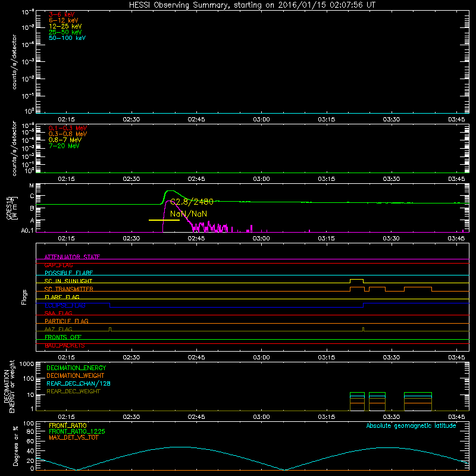Click the Flags vertical axis title
This screenshot has width=476, height=476.
tap(24, 297)
